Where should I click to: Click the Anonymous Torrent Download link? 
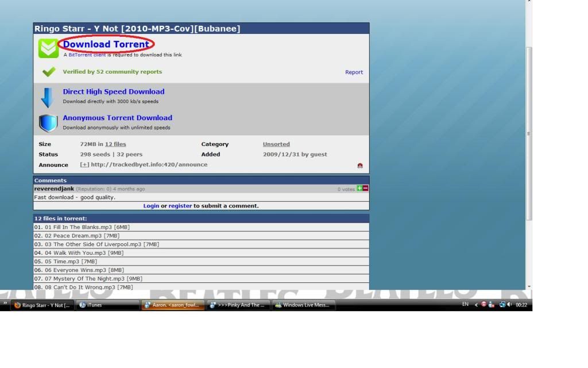(x=117, y=118)
